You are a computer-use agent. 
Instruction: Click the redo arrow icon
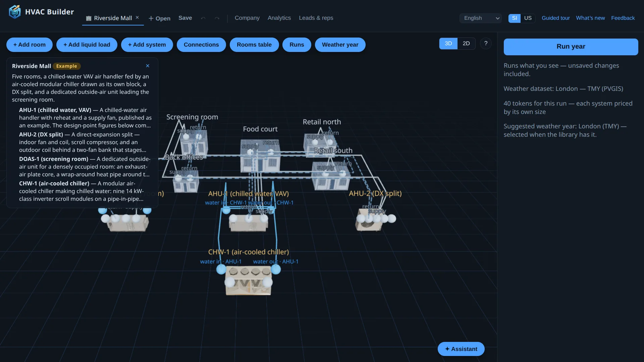[x=217, y=18]
